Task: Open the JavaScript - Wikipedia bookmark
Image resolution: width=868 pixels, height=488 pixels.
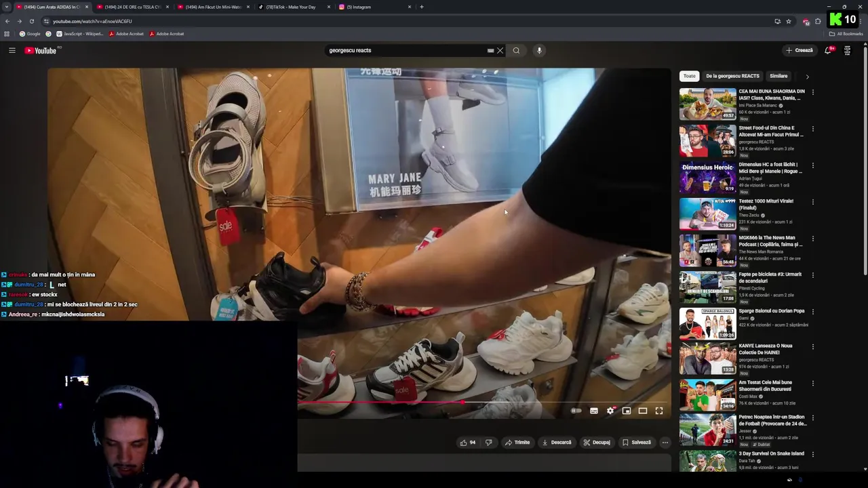Action: (80, 34)
